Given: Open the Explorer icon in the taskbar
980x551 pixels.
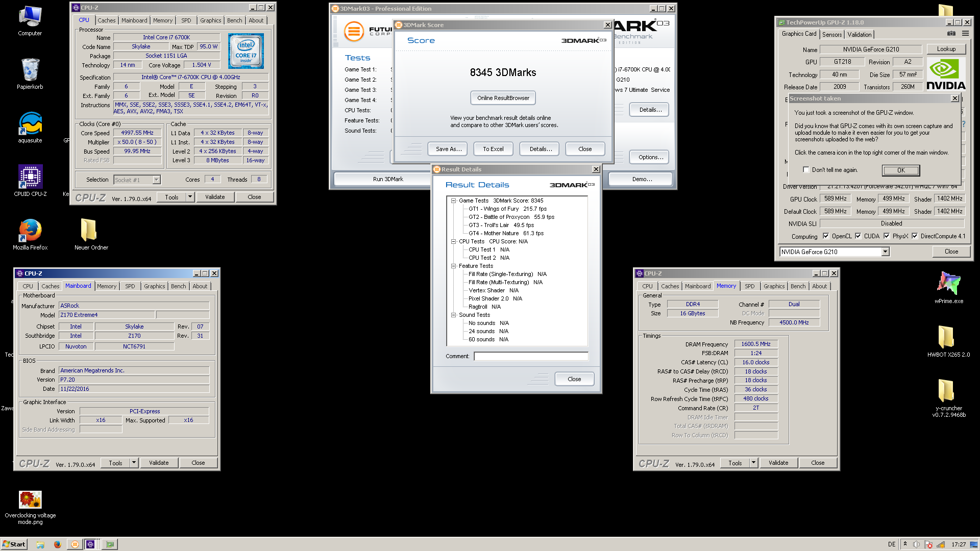Looking at the screenshot, I should tap(40, 544).
